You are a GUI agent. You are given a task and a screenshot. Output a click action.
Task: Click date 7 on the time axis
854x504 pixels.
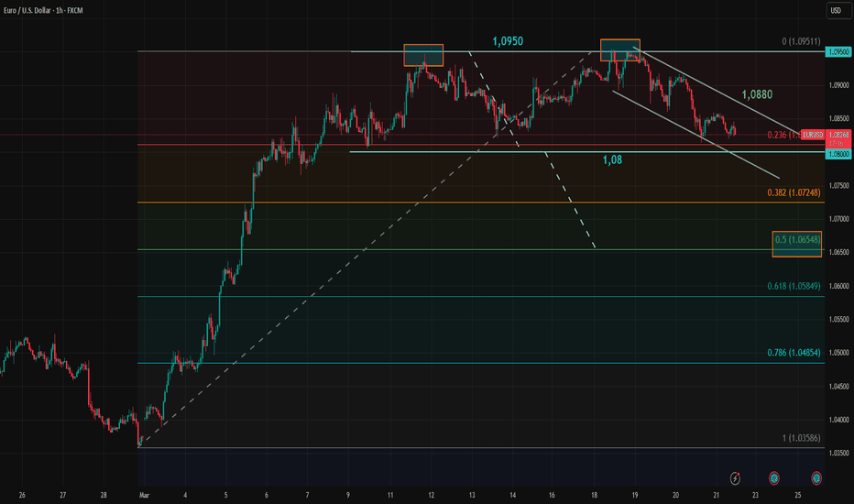[307, 495]
